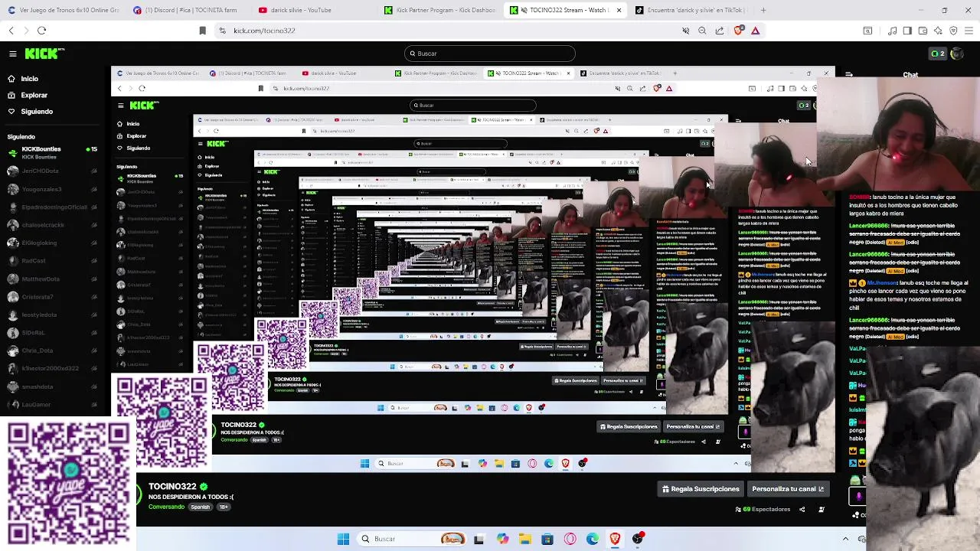Open Copilot from the taskbar
This screenshot has width=980, height=551.
pos(502,539)
